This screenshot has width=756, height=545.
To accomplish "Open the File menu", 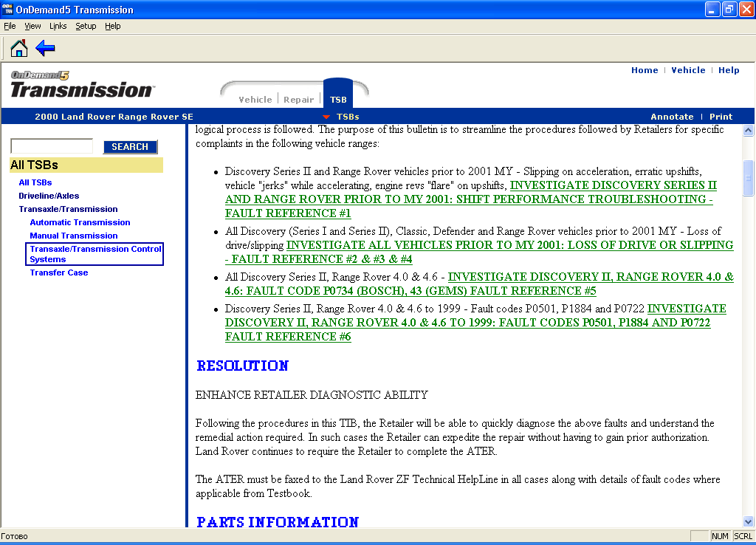I will coord(10,26).
